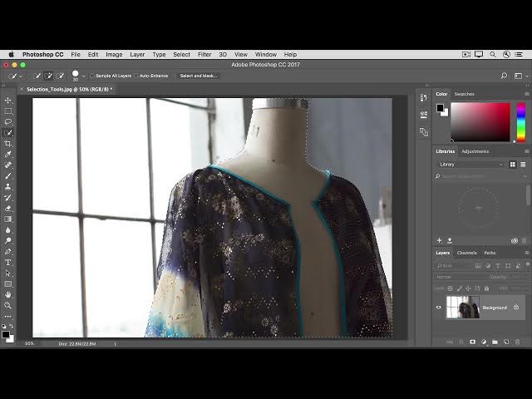The image size is (532, 399).
Task: Select the Move tool
Action: [8, 101]
